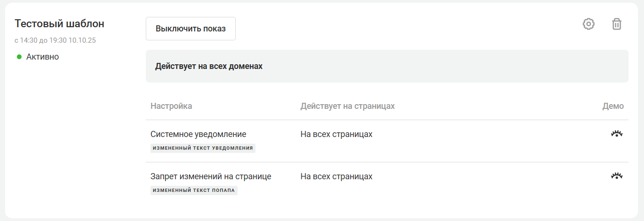Open template settings via gear icon
This screenshot has height=221, width=644.
(589, 24)
